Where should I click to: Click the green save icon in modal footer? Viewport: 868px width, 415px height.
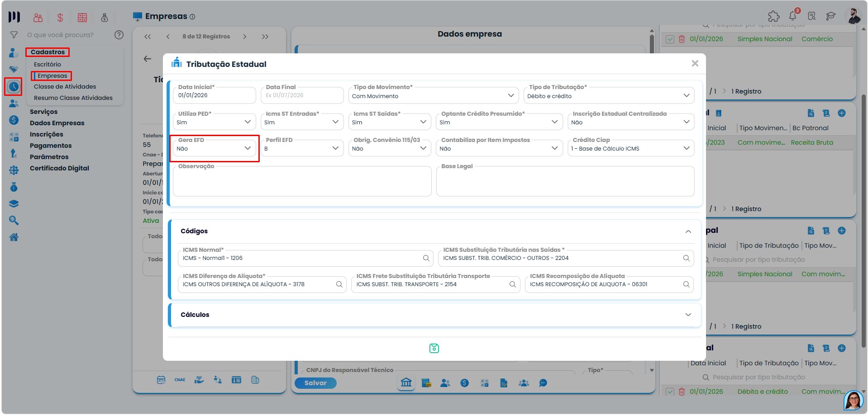[434, 348]
